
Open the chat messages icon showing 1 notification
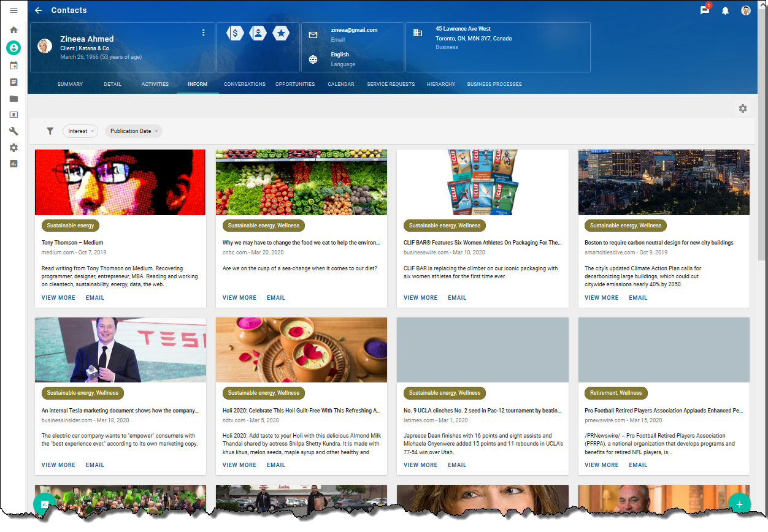pyautogui.click(x=704, y=10)
